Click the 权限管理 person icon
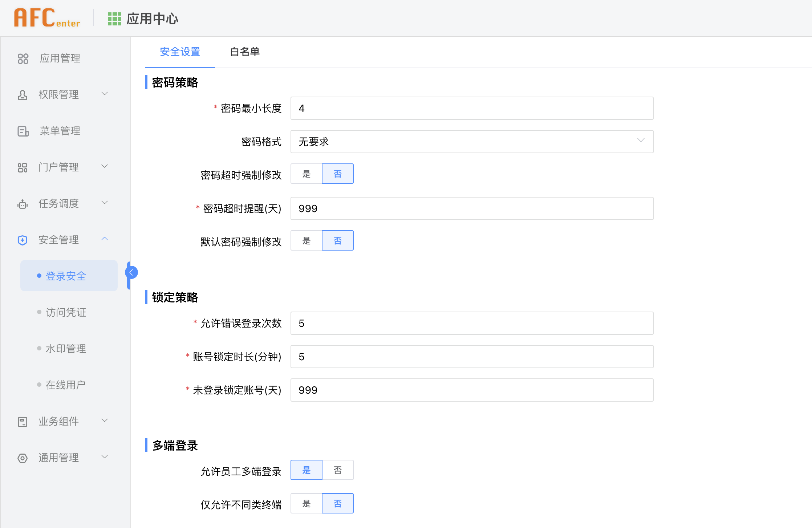812x528 pixels. point(23,94)
